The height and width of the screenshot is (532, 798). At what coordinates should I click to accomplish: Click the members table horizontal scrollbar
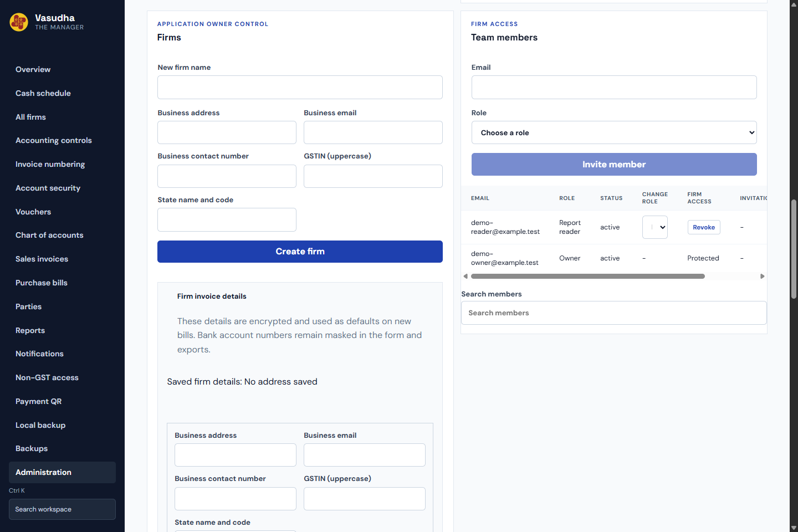[588, 276]
